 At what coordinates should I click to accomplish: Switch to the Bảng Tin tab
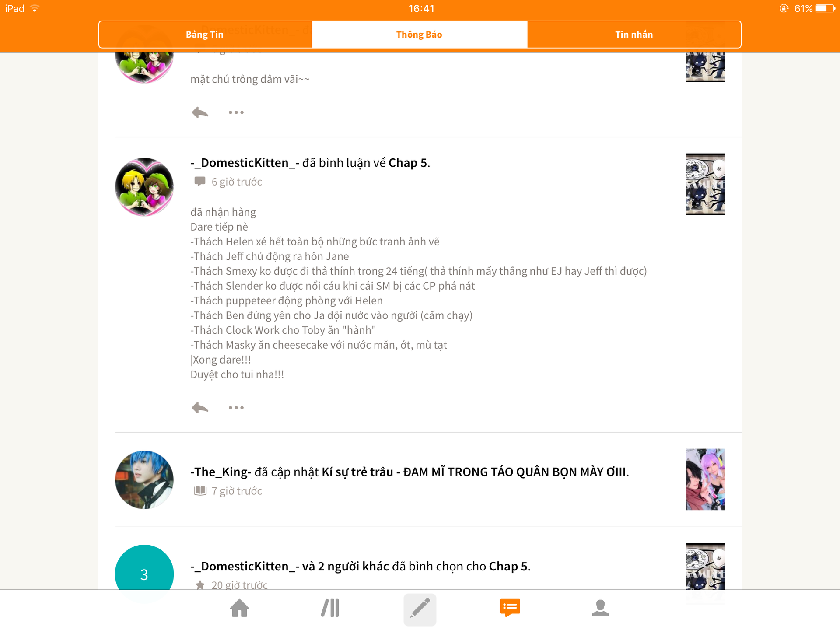[205, 35]
